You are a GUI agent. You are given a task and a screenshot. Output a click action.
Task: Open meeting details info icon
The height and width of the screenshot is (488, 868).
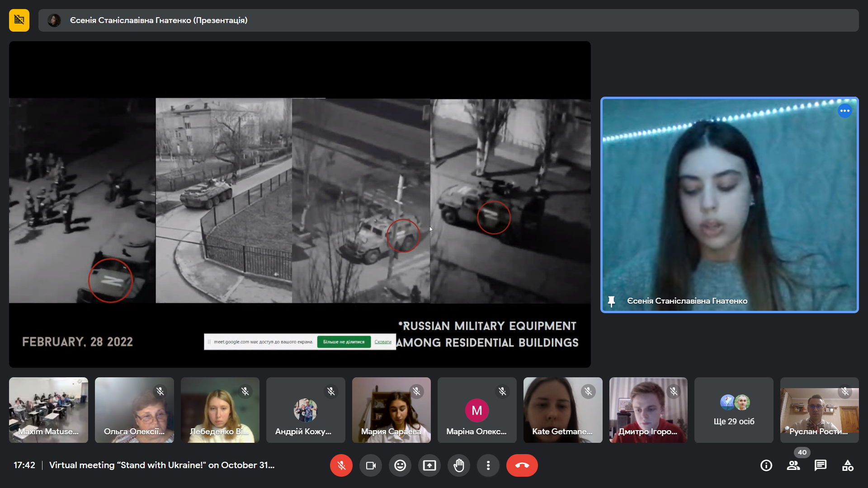pyautogui.click(x=766, y=465)
